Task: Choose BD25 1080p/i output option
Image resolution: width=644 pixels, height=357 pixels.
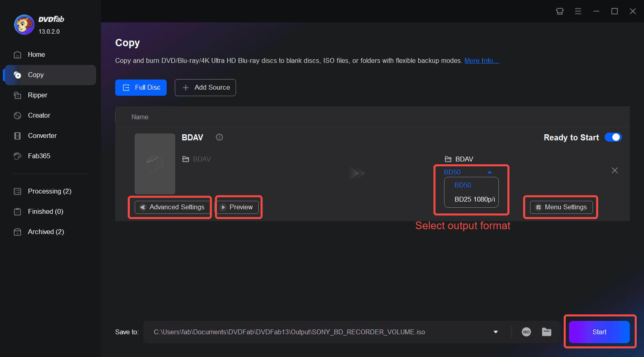Action: point(475,199)
